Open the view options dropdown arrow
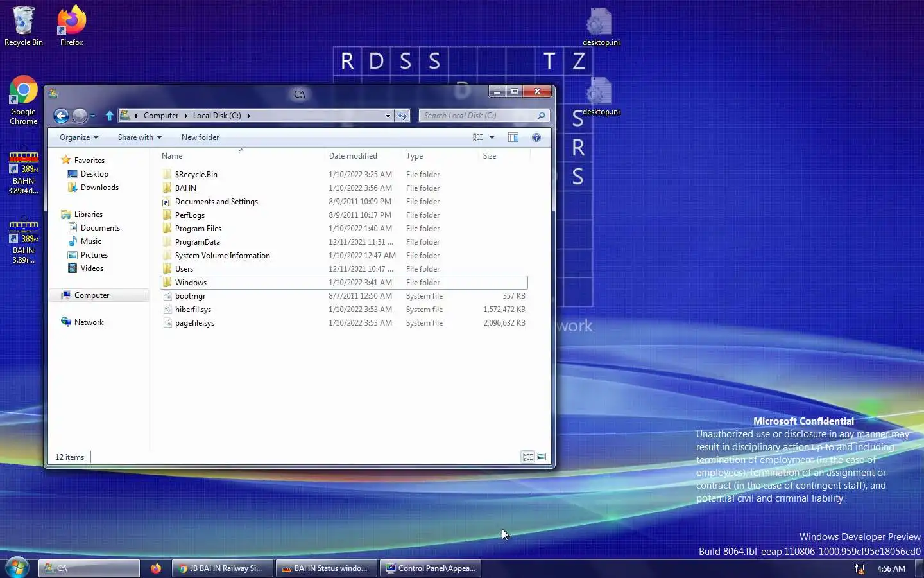The height and width of the screenshot is (578, 924). pos(492,137)
